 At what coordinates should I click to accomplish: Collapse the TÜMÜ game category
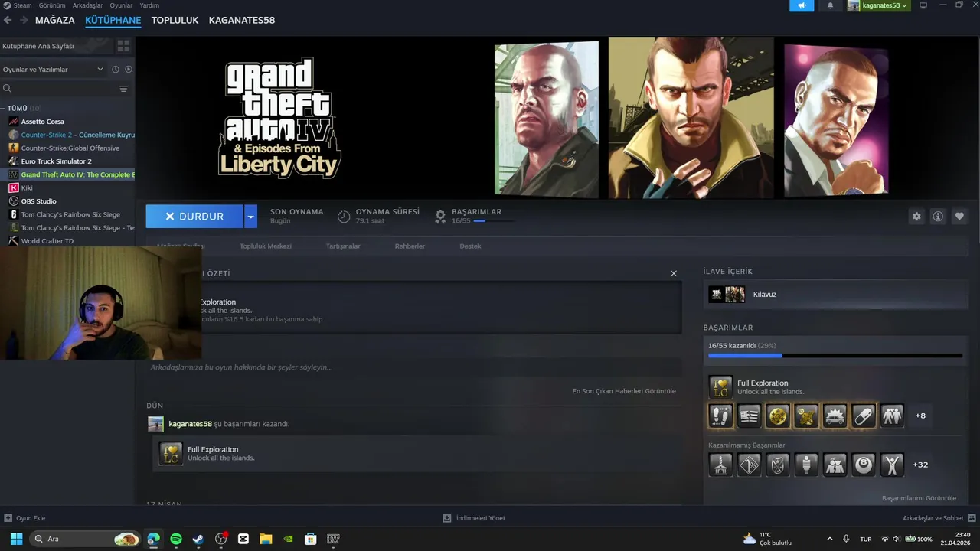pos(3,109)
